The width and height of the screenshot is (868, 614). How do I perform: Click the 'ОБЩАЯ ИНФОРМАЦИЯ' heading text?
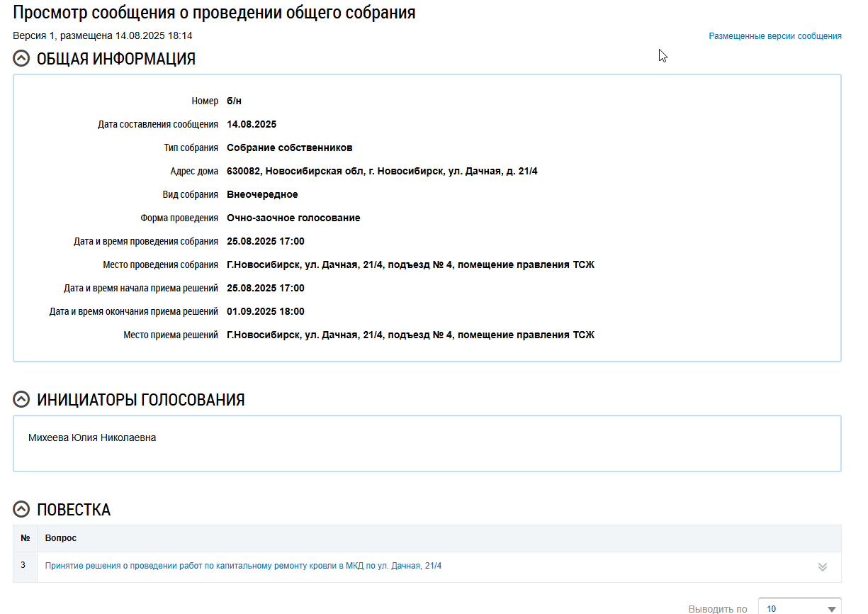click(x=116, y=59)
